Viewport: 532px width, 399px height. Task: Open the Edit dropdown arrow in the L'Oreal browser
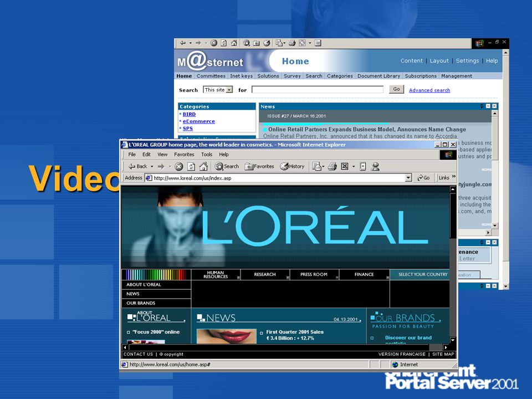pos(353,166)
